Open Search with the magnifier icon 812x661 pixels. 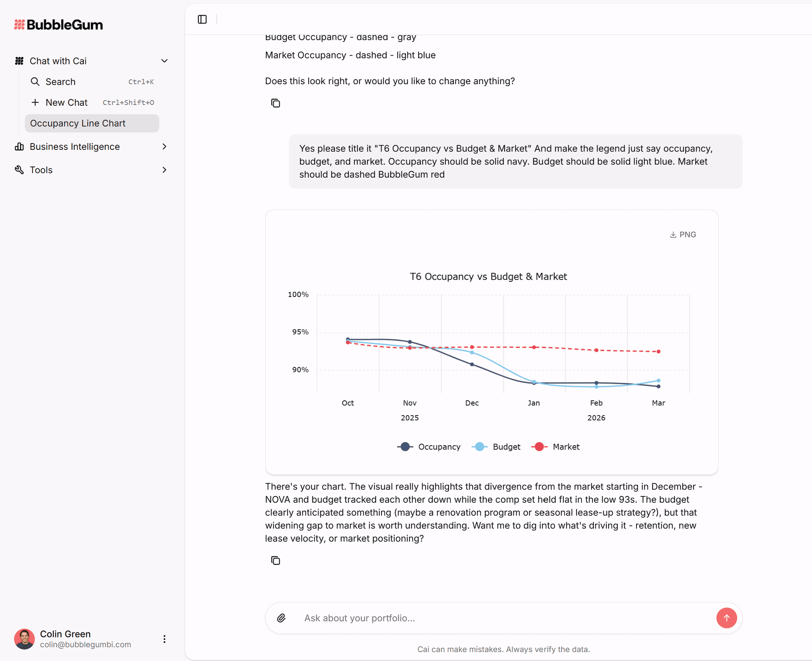(x=36, y=82)
